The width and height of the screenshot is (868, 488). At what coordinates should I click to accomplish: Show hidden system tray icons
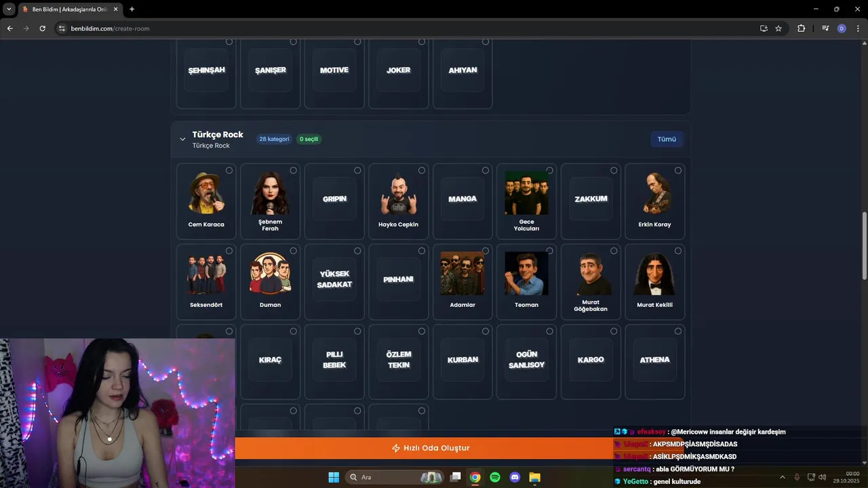(782, 477)
